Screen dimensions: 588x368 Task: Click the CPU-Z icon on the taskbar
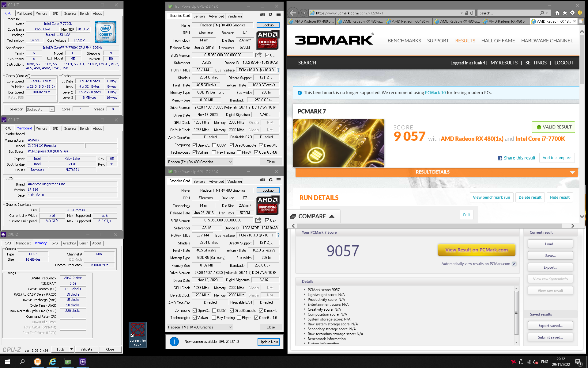point(83,362)
